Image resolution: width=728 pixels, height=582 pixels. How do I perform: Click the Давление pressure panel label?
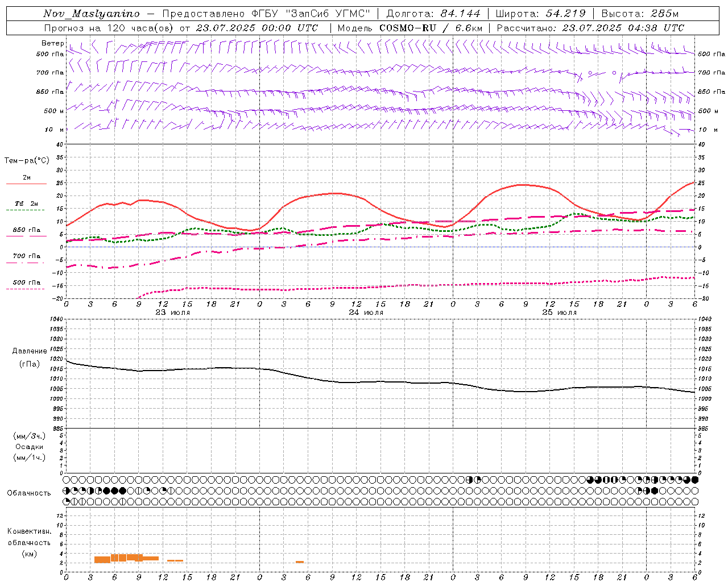click(30, 351)
